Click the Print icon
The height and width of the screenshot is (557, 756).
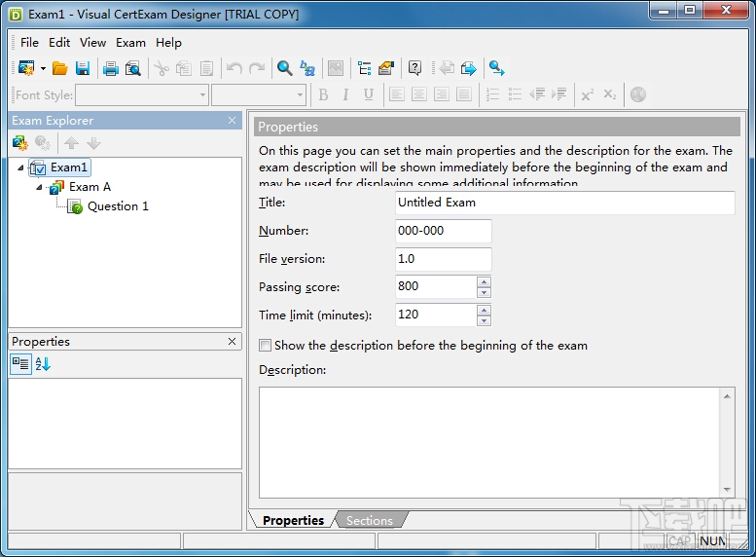click(110, 68)
